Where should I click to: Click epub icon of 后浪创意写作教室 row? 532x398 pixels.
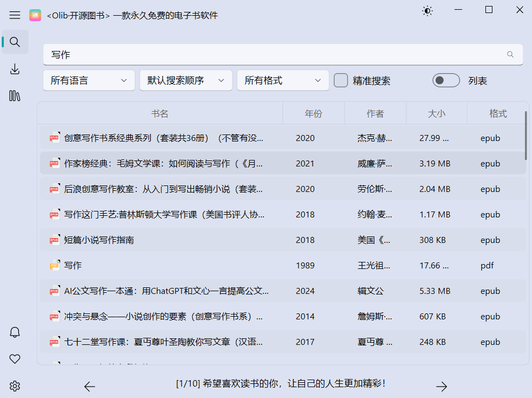pyautogui.click(x=55, y=189)
